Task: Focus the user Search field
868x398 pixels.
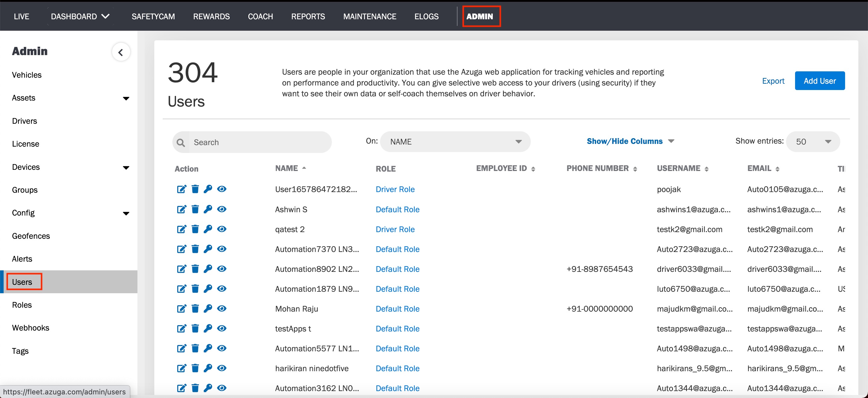Action: (252, 142)
